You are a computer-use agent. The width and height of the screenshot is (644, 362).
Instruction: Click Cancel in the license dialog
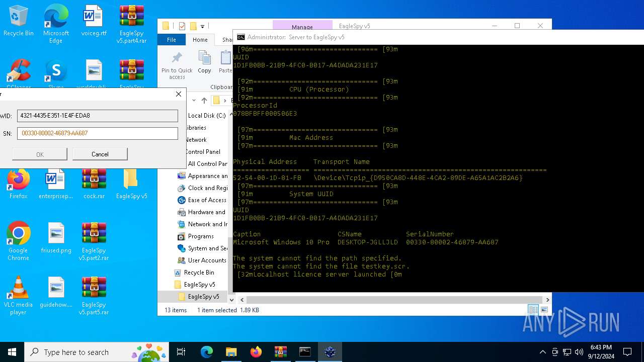point(100,154)
